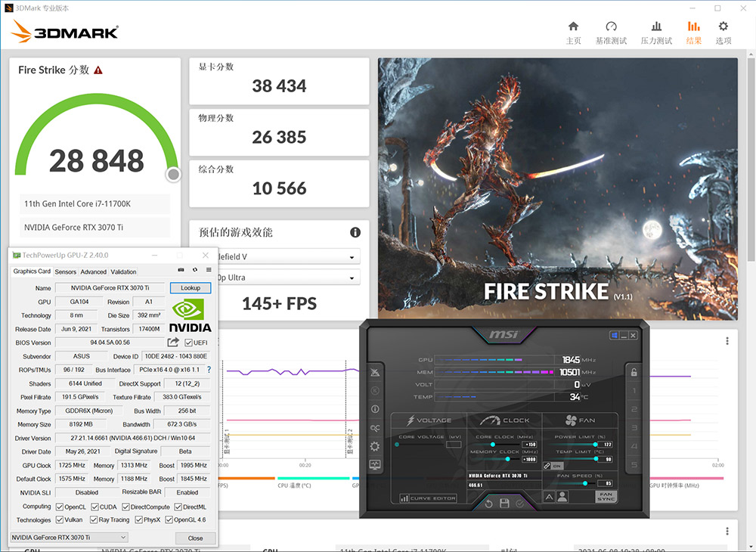Viewport: 756px width, 552px height.
Task: Click the GPU-Z Name field value
Action: [110, 288]
